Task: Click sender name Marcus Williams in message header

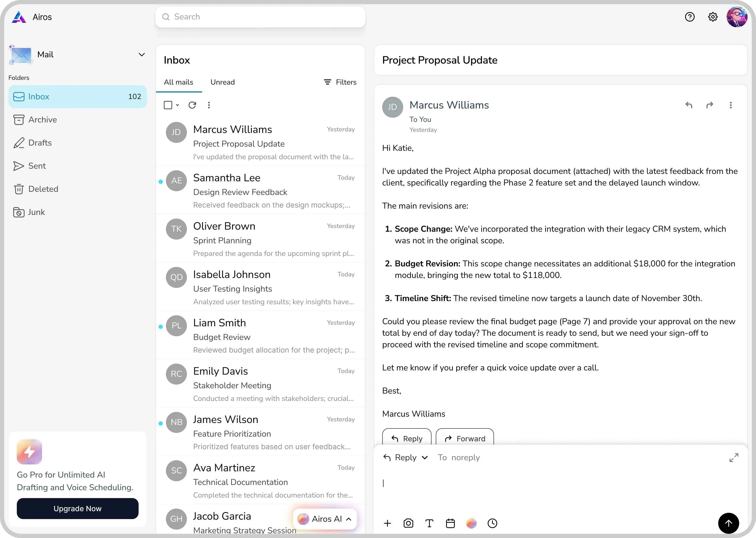Action: pyautogui.click(x=449, y=105)
